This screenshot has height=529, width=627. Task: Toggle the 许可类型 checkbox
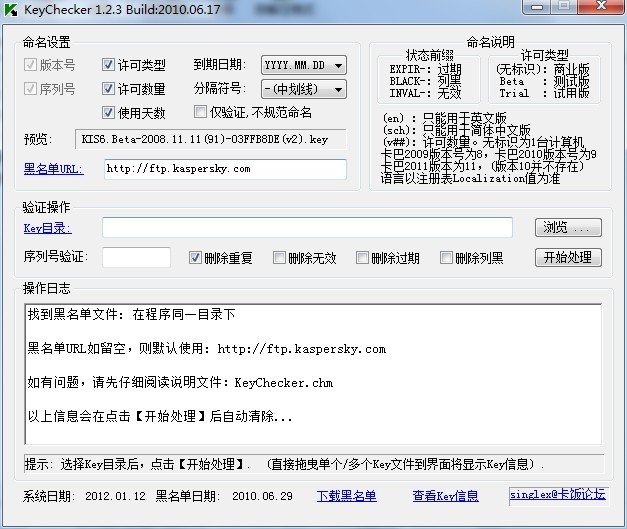coord(109,65)
